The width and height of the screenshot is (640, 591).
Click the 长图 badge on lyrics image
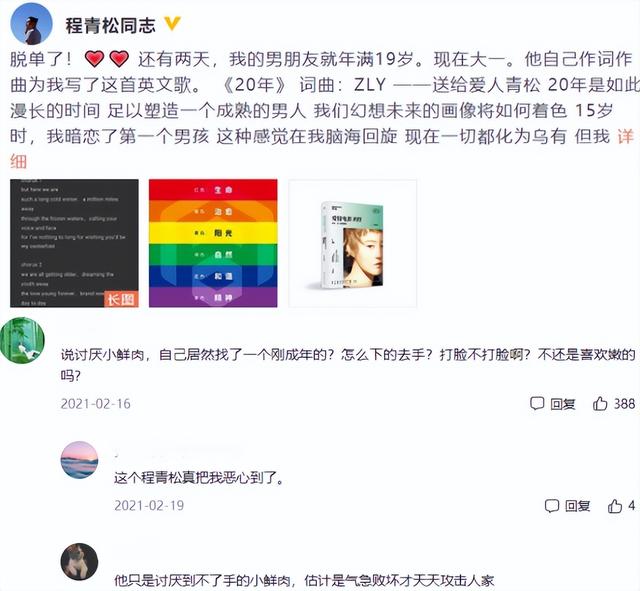pos(121,299)
